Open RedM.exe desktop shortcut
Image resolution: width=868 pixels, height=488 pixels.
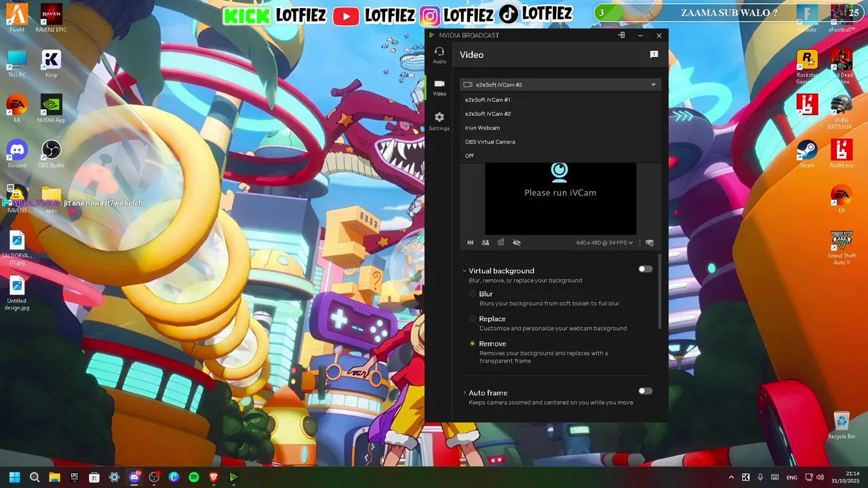[842, 154]
